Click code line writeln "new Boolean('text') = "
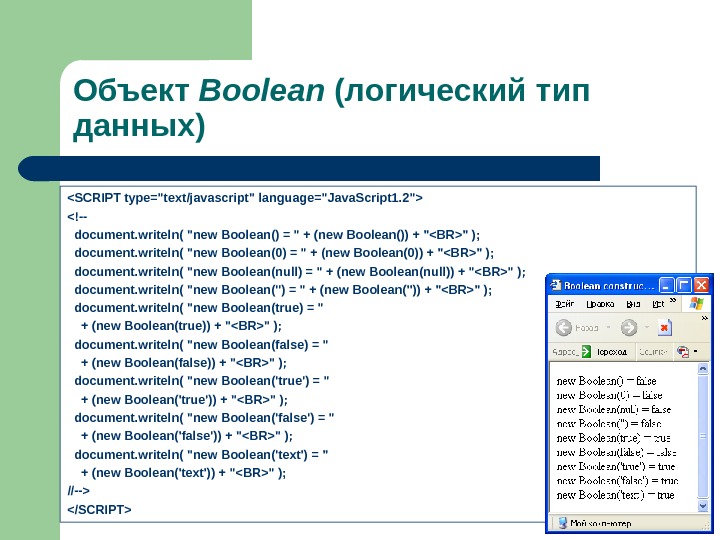 click(x=201, y=455)
